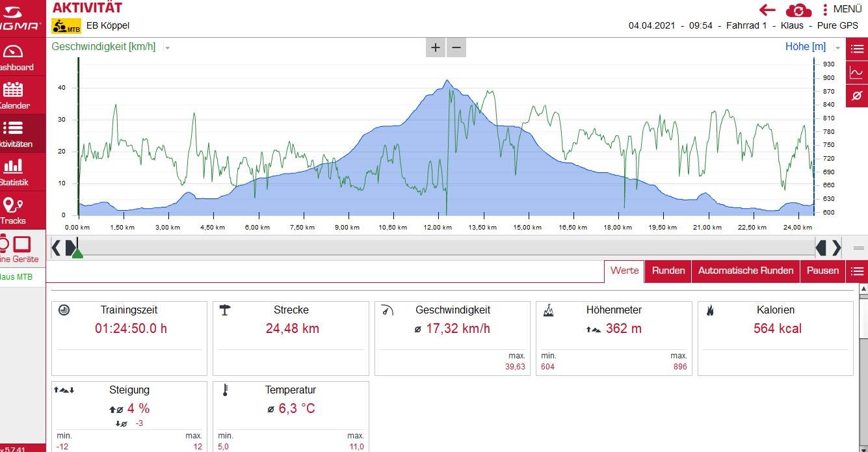Expand the Geschwindigkeit axis dropdown
The height and width of the screenshot is (452, 868).
[168, 47]
